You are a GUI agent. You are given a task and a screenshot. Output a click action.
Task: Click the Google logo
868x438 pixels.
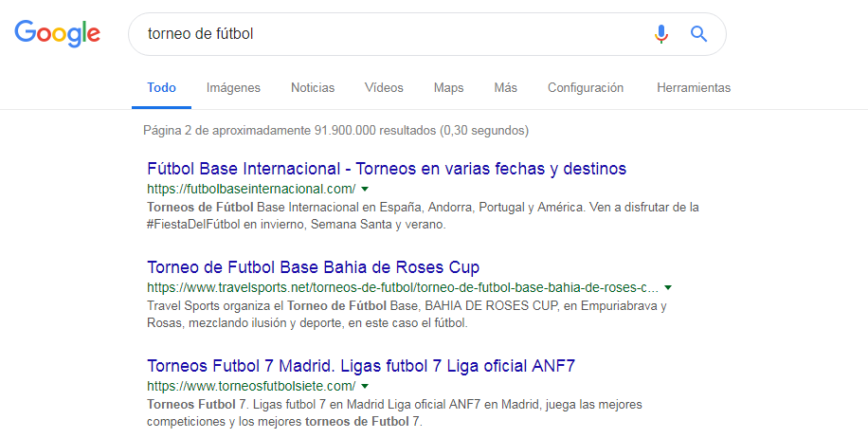tap(57, 34)
